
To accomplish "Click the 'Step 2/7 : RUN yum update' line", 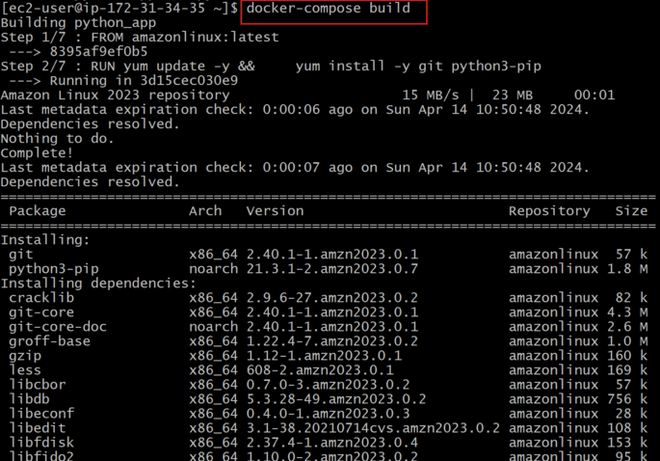I will click(271, 66).
